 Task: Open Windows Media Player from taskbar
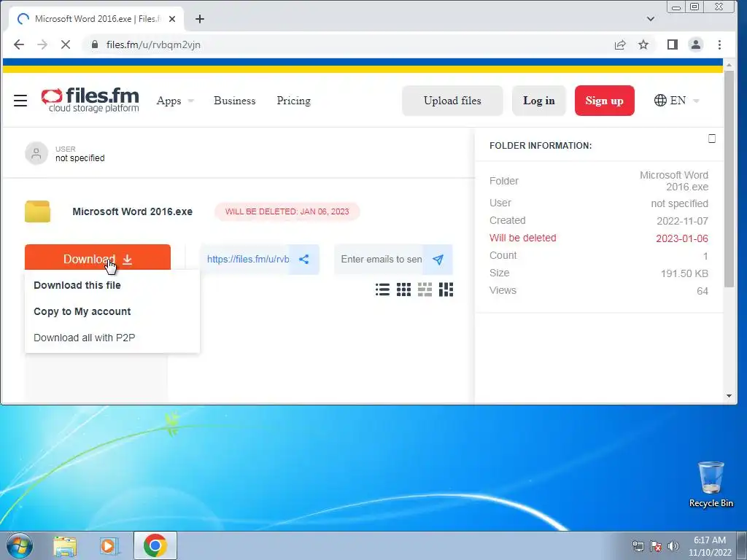[x=109, y=545]
